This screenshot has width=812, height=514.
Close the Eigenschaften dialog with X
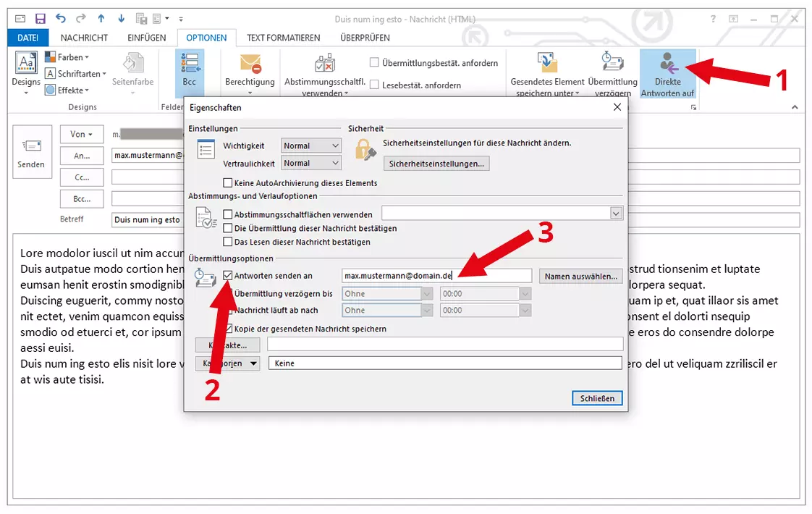pos(617,107)
